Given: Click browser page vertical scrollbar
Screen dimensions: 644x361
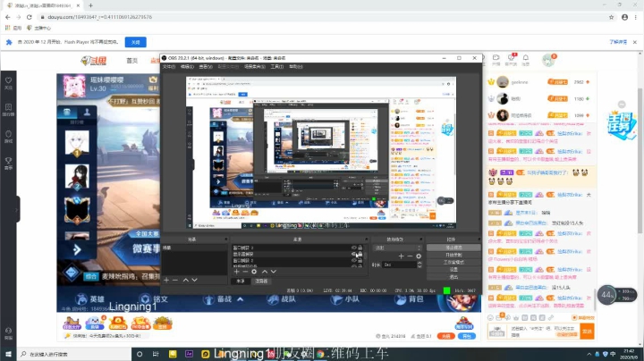Looking at the screenshot, I should coord(640,160).
